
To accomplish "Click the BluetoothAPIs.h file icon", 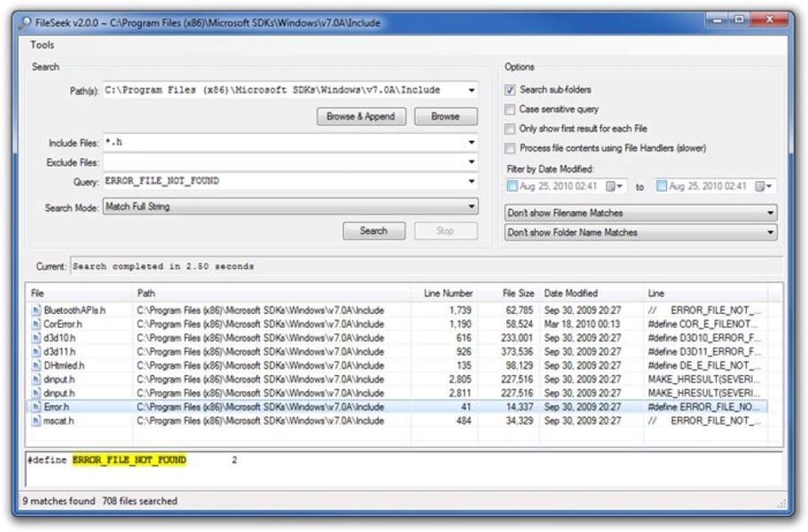I will [36, 310].
